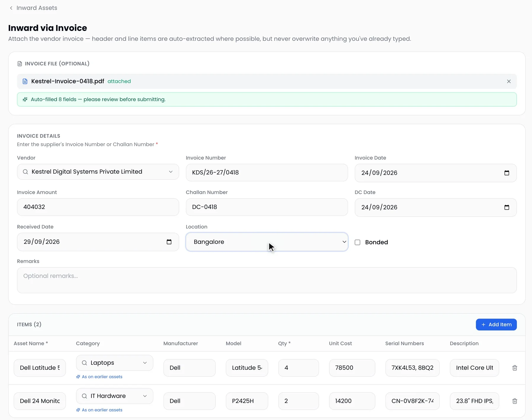Edit serial numbers field starting 7XK4L53
The width and height of the screenshot is (532, 420).
412,368
